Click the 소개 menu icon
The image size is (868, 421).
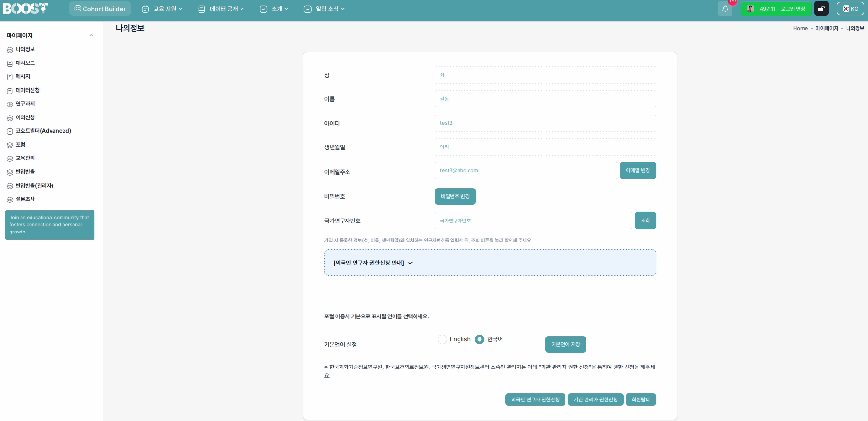point(263,9)
